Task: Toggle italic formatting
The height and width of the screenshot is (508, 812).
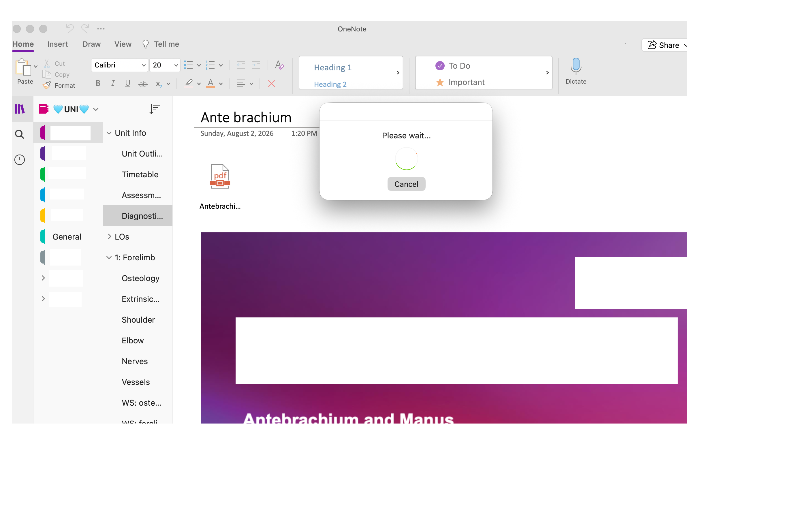Action: pos(113,83)
